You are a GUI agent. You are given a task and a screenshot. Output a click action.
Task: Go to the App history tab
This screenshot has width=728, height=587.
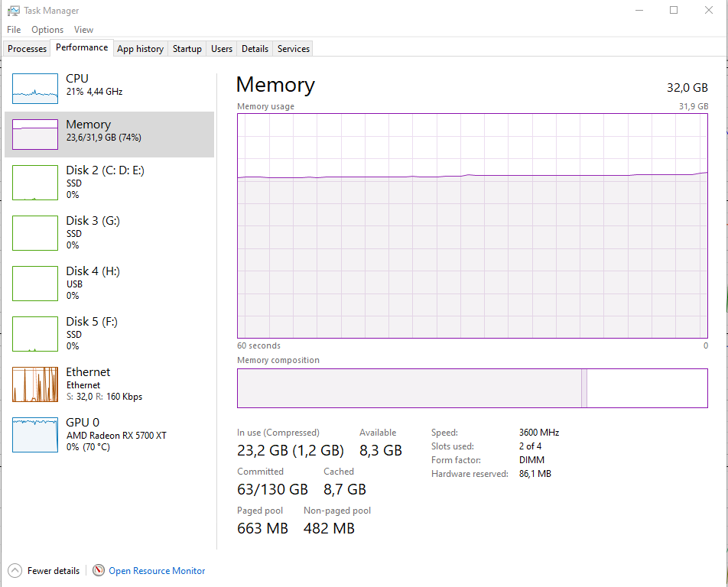(x=140, y=49)
